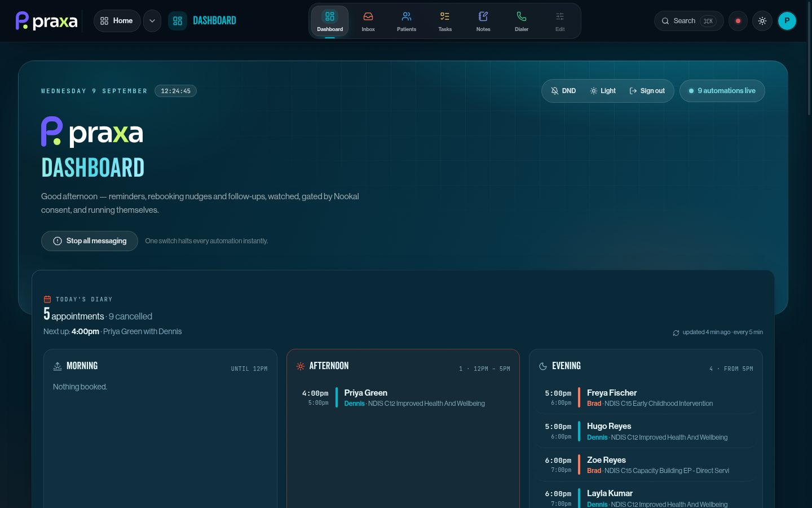Screen dimensions: 812x508
Task: Open Freya Fischer 5:00pm appointment
Action: pos(646,398)
